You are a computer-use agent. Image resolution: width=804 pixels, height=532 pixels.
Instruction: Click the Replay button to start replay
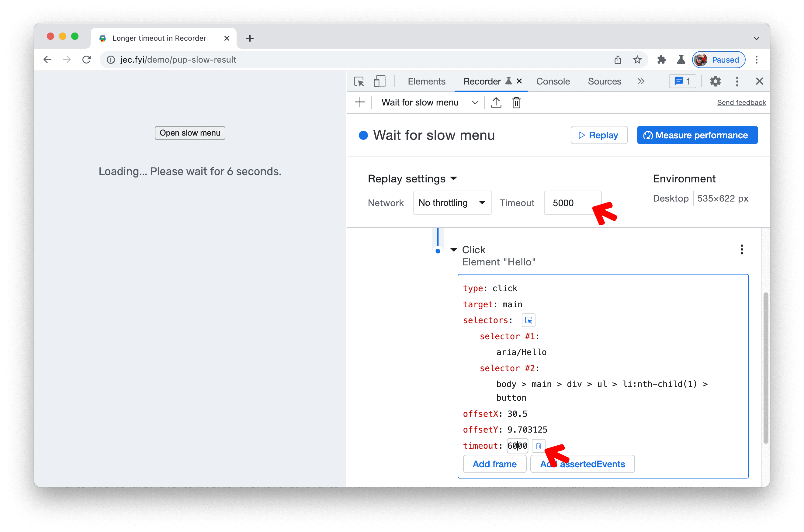(598, 135)
